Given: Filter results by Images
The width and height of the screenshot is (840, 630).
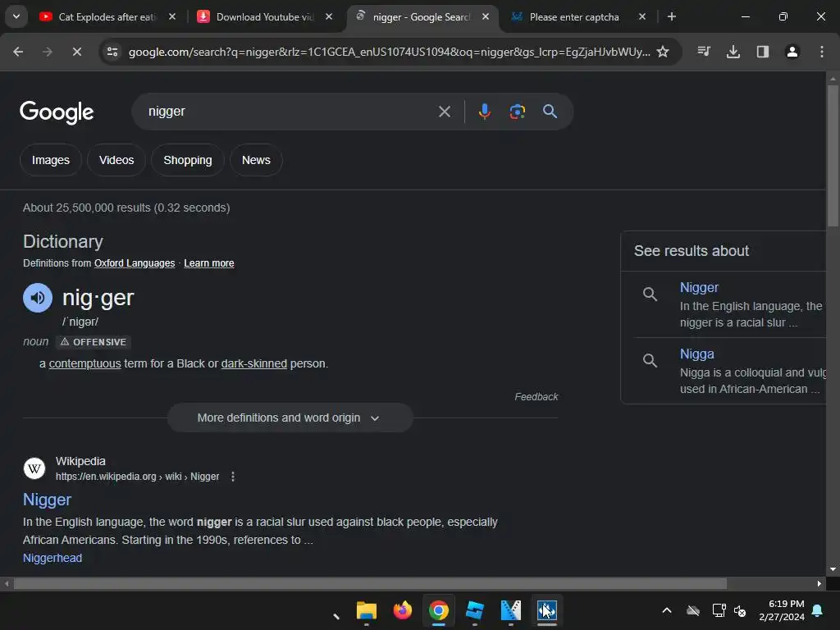Looking at the screenshot, I should point(50,160).
